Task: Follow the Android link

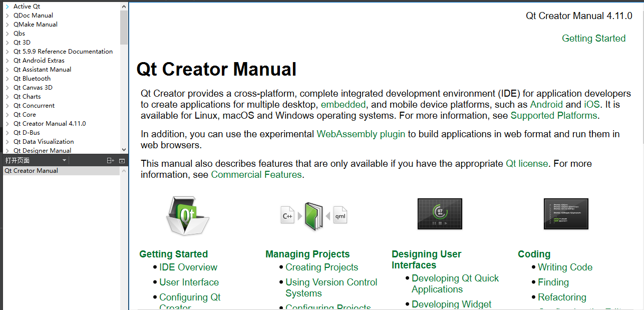Action: 546,105
